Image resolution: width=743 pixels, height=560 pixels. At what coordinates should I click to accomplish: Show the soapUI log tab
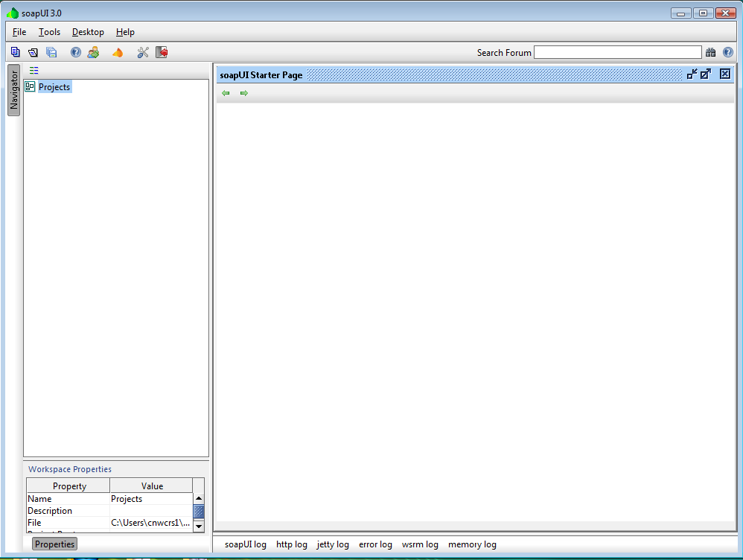click(x=246, y=544)
